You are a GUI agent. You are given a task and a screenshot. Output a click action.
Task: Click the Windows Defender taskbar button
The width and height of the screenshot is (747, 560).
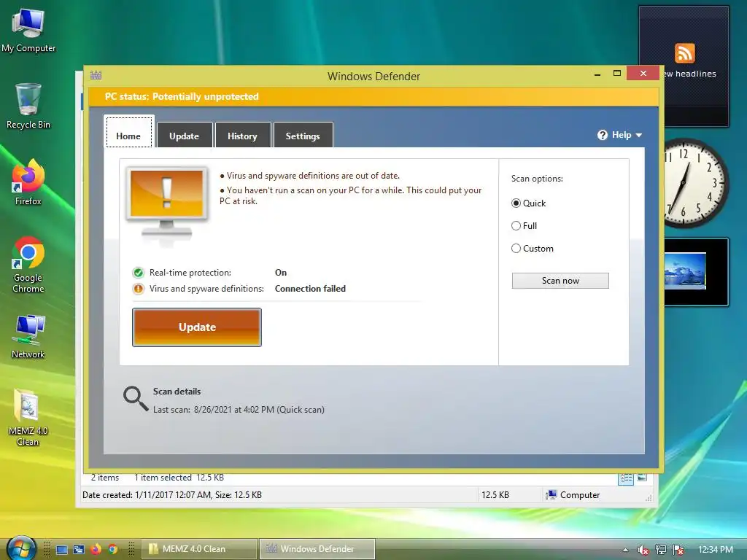[317, 549]
